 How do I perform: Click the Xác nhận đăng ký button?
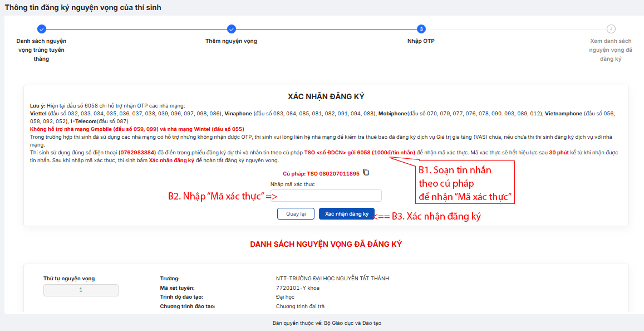[x=347, y=214]
